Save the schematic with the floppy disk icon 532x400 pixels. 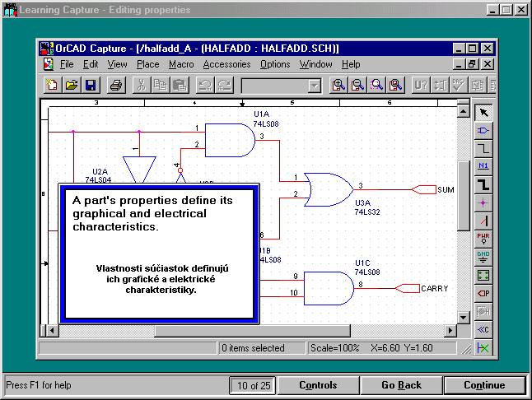[90, 85]
